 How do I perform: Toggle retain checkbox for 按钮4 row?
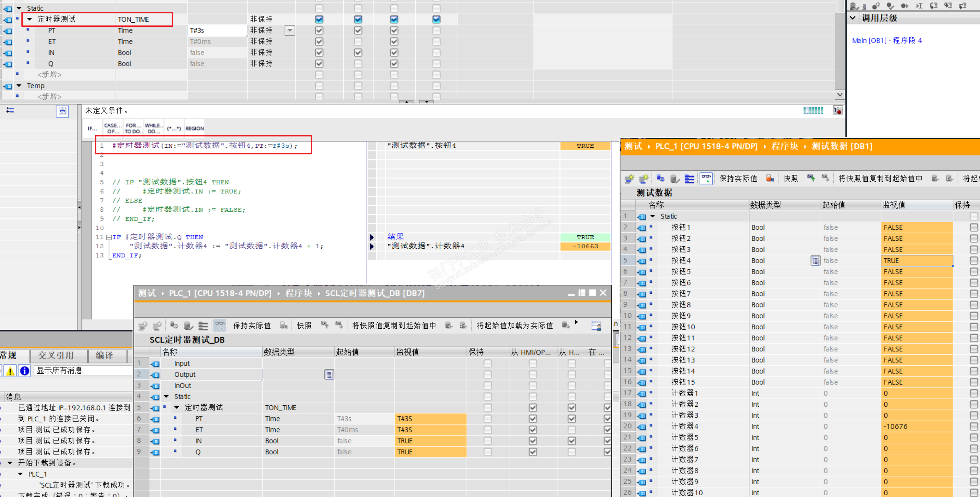point(973,261)
